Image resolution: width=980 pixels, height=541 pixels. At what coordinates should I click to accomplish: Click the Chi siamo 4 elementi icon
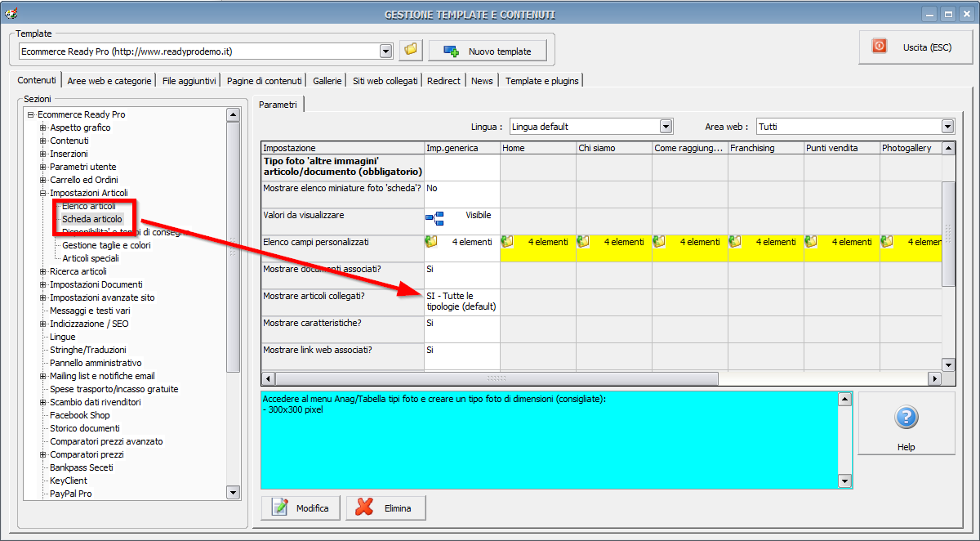583,242
